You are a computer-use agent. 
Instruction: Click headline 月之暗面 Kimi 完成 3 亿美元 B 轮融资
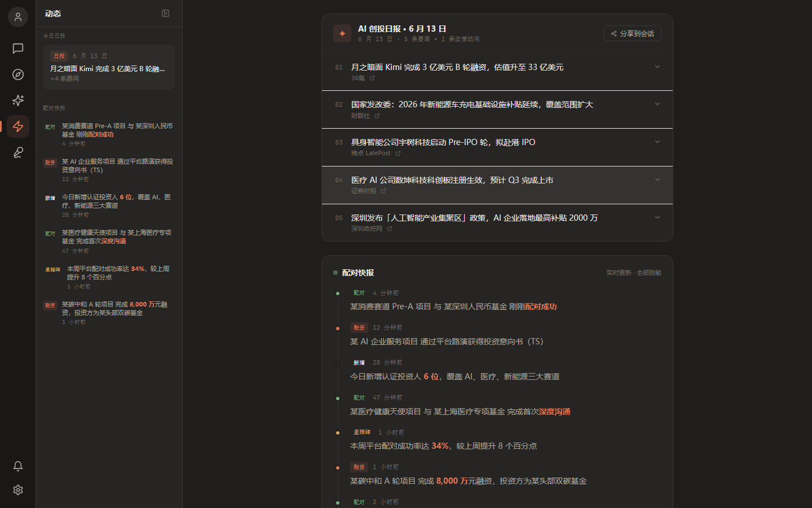(457, 67)
